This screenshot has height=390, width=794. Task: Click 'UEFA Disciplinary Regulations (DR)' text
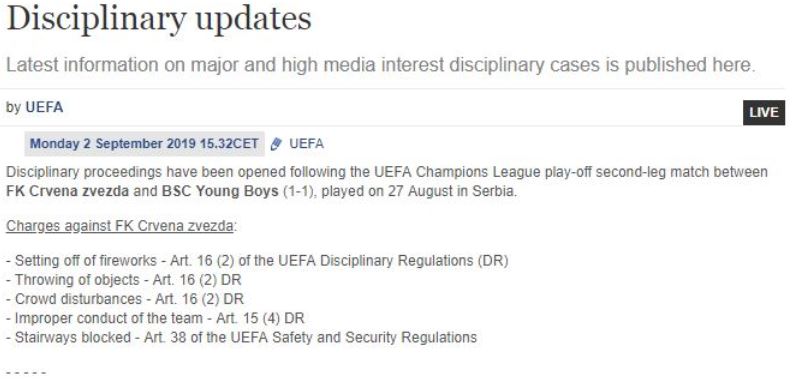point(392,261)
